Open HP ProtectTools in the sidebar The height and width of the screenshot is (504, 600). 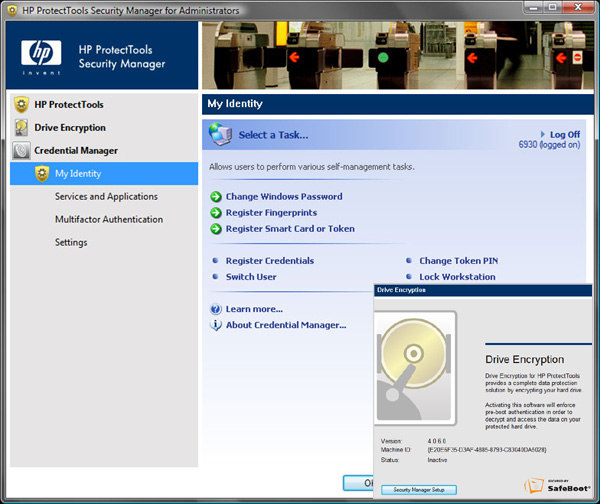coord(69,105)
